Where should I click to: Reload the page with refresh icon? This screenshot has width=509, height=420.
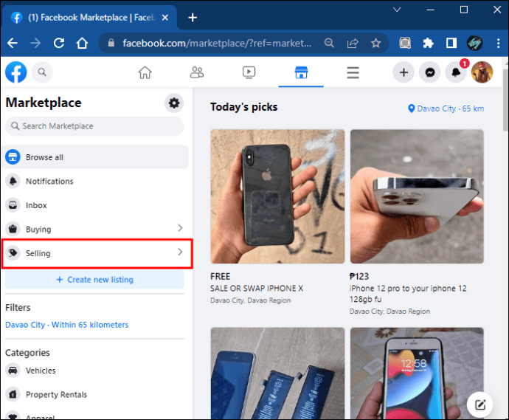[x=59, y=43]
